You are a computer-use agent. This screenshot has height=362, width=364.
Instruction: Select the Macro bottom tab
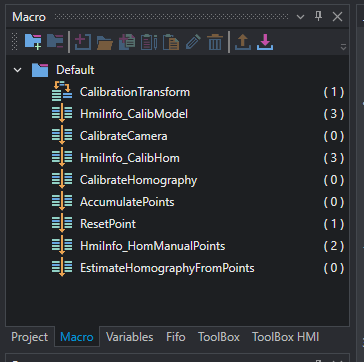click(77, 337)
